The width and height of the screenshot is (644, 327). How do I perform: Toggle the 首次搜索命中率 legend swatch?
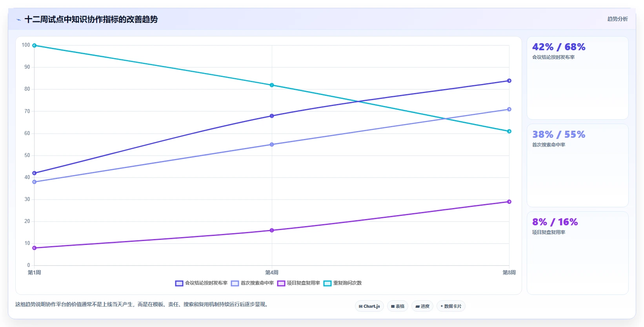coord(235,283)
